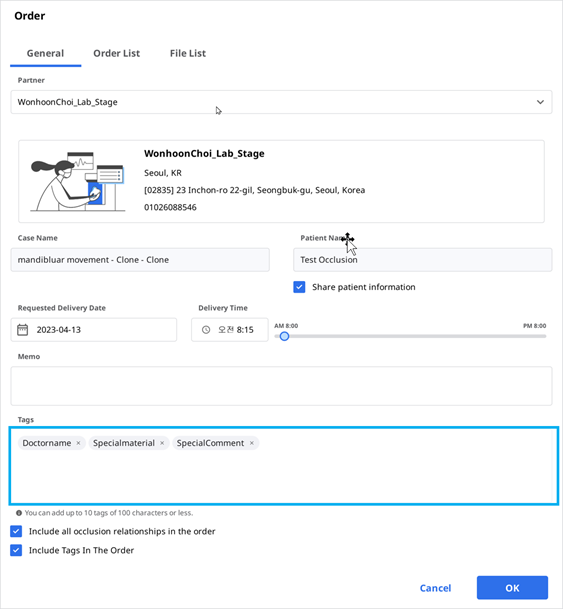
Task: Remove the Doctorname tag
Action: (x=78, y=443)
